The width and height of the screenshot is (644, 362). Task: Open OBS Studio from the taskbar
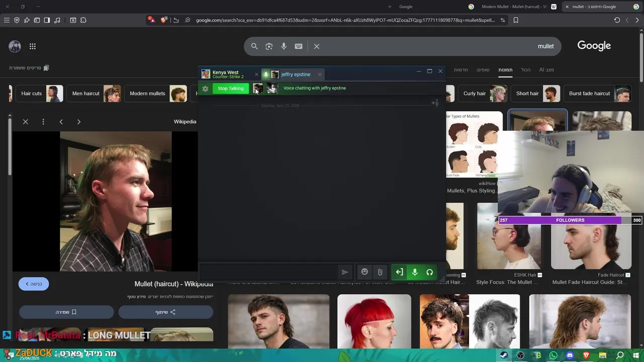pyautogui.click(x=520, y=355)
